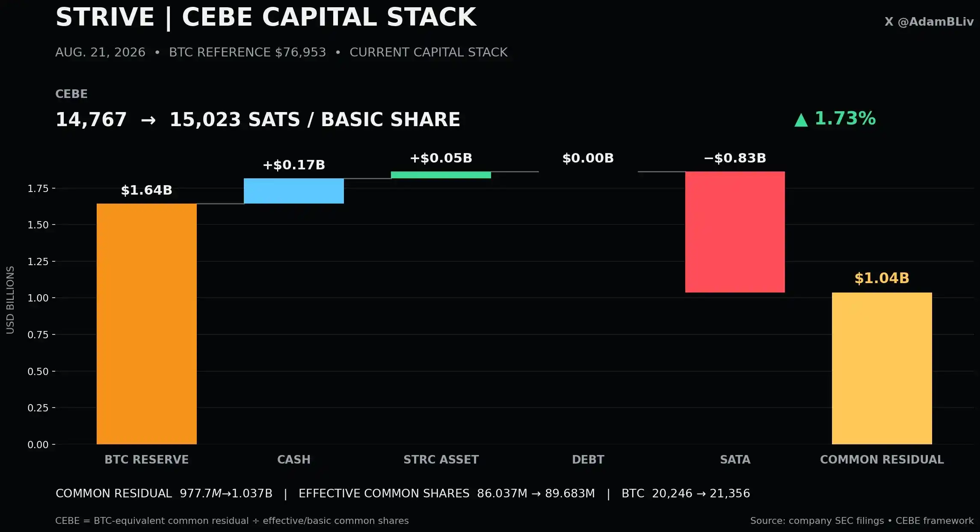Image resolution: width=980 pixels, height=532 pixels.
Task: Click the BTC RESERVE axis label
Action: click(x=147, y=460)
